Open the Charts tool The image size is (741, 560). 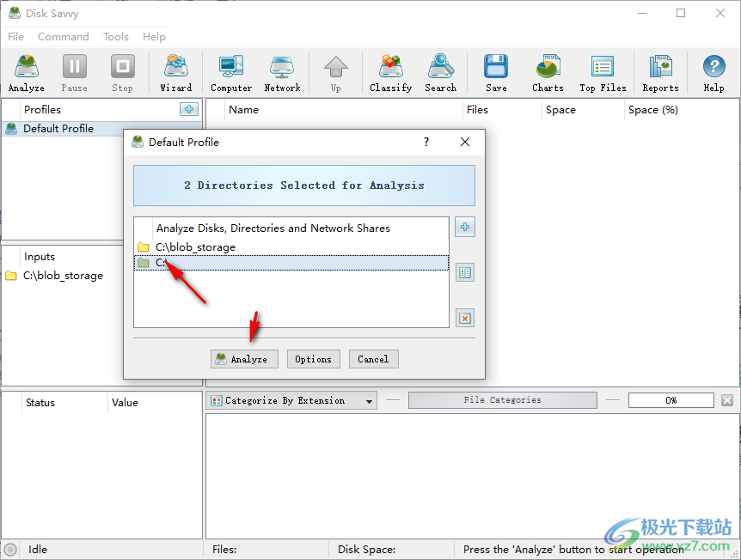click(548, 73)
